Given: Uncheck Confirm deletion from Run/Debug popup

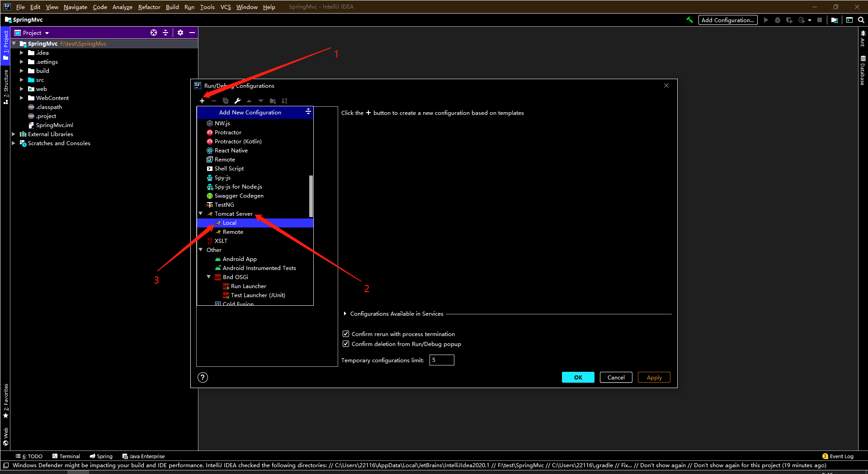Looking at the screenshot, I should click(x=346, y=344).
